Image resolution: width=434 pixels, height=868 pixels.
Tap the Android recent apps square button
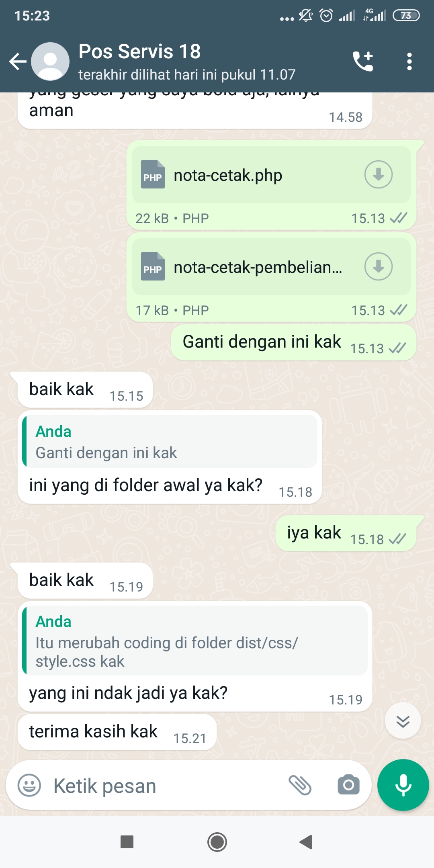pos(127,842)
